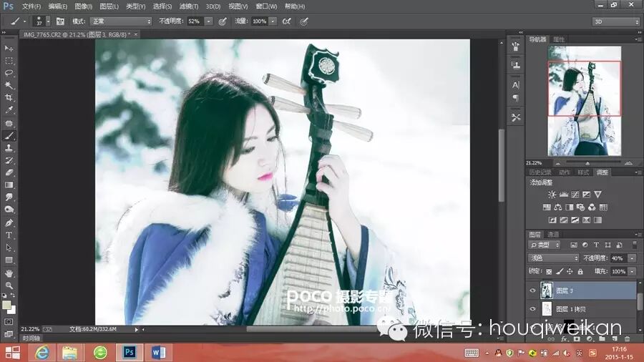The width and height of the screenshot is (644, 362).
Task: Open the 图像(I) menu
Action: click(x=84, y=6)
